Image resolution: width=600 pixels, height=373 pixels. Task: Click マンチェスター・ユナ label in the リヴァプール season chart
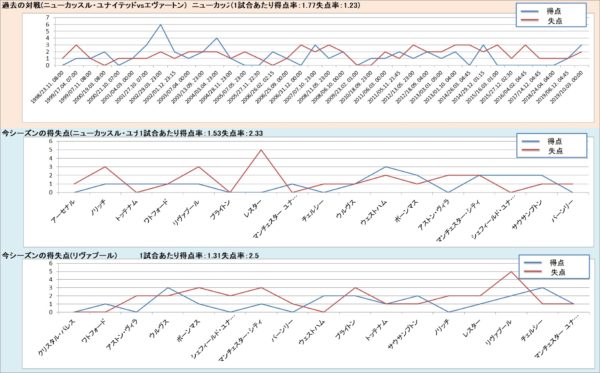[556, 338]
